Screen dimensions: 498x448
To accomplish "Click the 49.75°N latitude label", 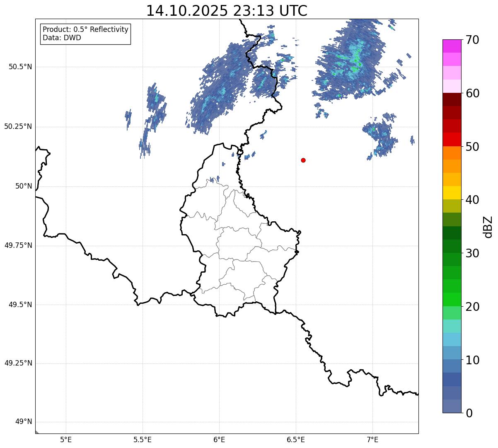I will 18,245.
